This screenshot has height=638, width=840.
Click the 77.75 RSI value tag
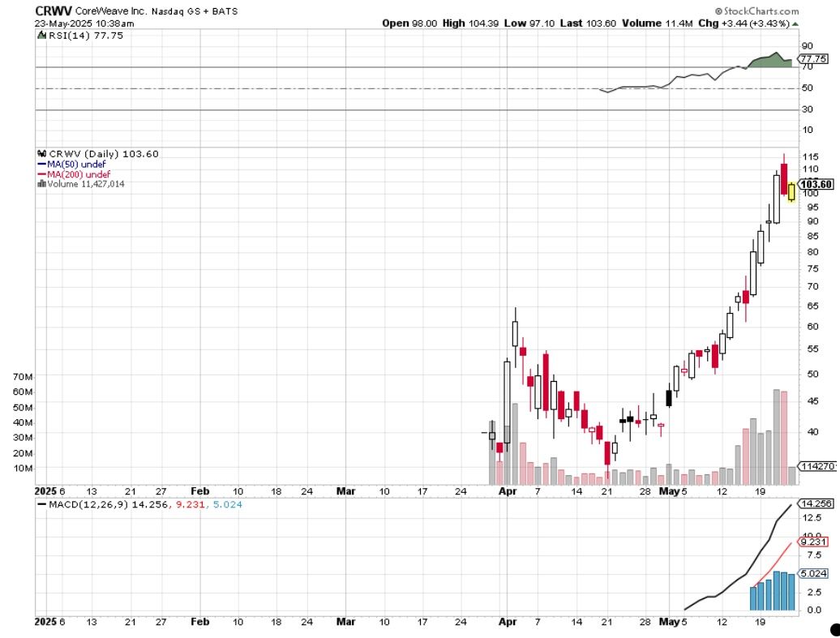point(812,59)
